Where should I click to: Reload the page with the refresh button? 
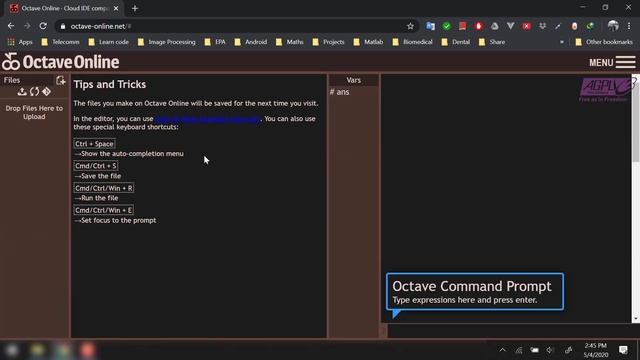click(x=43, y=26)
